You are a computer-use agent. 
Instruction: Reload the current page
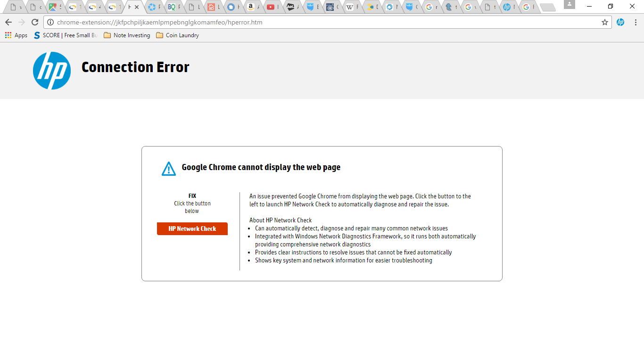click(35, 22)
